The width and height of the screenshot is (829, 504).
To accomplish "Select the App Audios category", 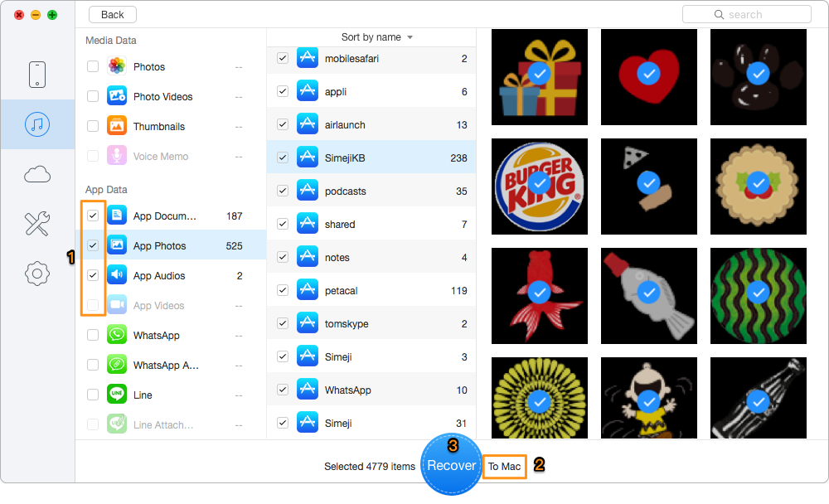I will (171, 275).
